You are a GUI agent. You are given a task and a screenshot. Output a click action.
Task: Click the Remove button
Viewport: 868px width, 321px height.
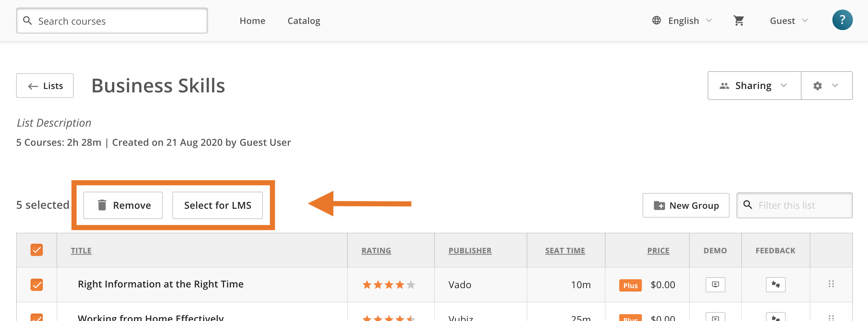click(123, 205)
